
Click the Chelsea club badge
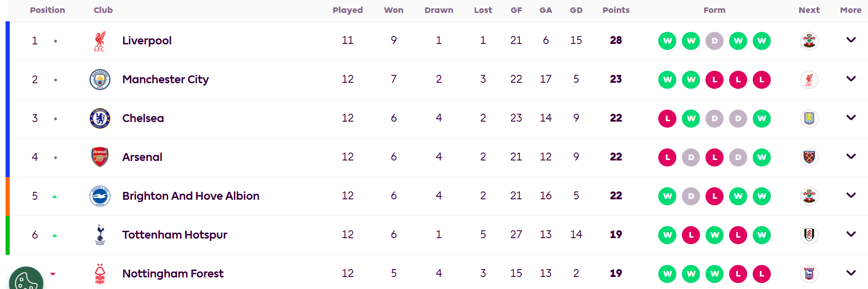point(100,118)
